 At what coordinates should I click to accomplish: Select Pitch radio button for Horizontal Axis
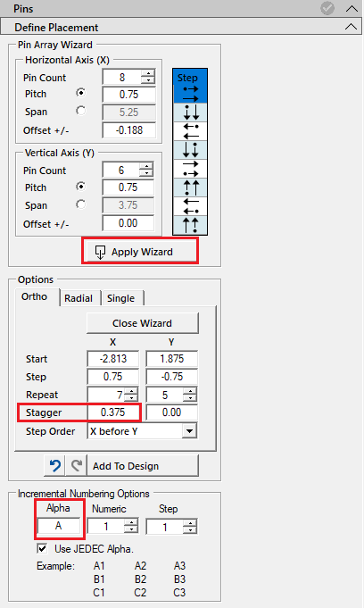[80, 93]
